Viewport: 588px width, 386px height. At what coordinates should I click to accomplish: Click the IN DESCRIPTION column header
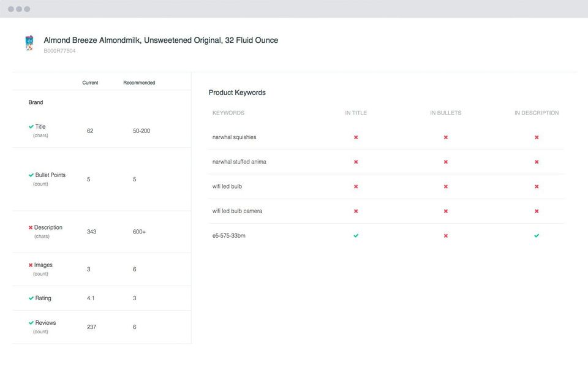tap(537, 113)
